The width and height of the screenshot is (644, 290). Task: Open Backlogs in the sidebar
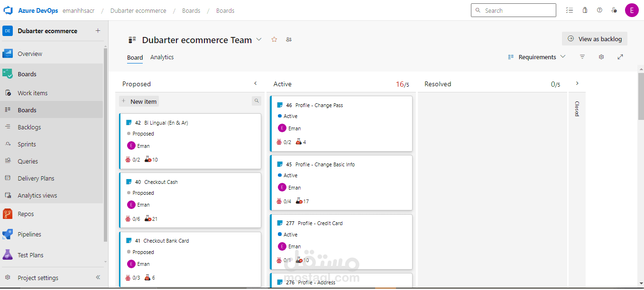coord(29,127)
